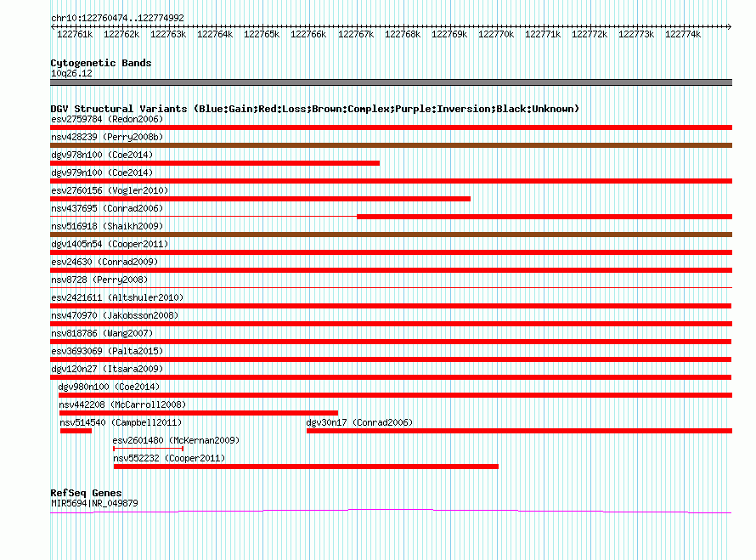Click the ruler's left arrowhead
Viewport: 756px width, 560px height.
tap(53, 26)
